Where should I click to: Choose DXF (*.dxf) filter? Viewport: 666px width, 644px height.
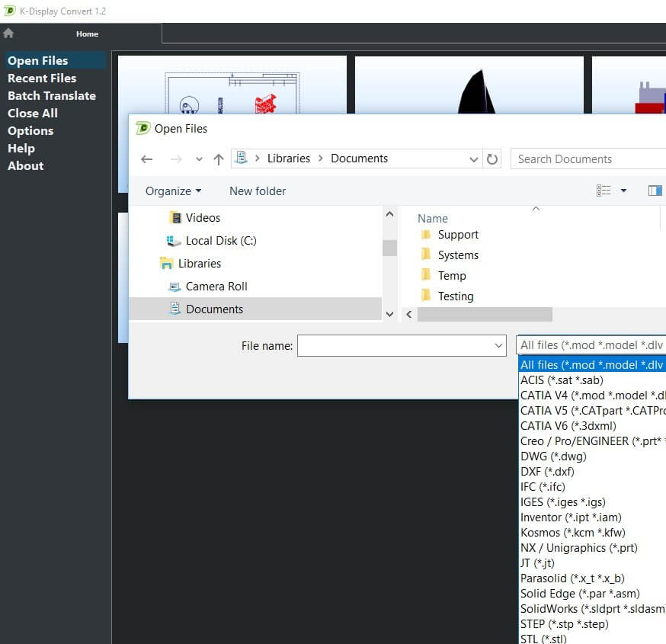coord(547,472)
